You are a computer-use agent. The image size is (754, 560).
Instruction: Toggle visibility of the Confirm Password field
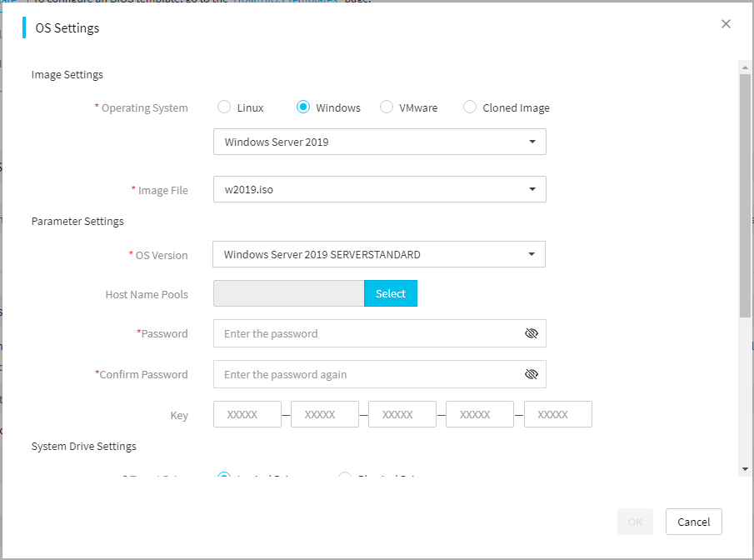pyautogui.click(x=532, y=374)
